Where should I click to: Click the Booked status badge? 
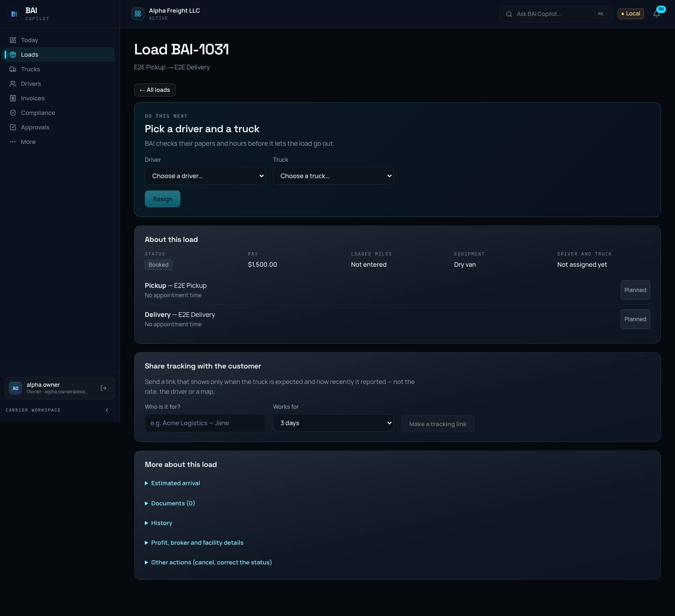[x=158, y=265]
